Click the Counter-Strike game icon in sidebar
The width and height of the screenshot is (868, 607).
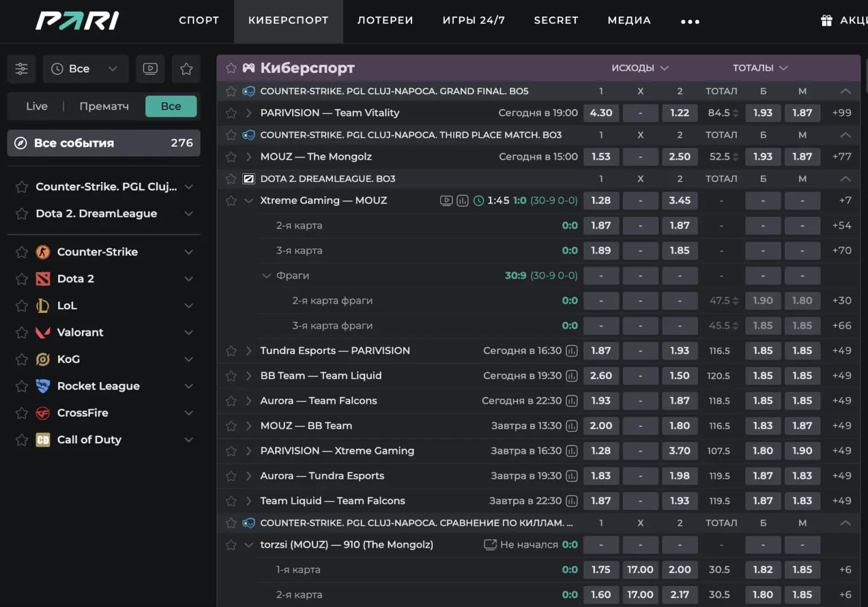43,252
